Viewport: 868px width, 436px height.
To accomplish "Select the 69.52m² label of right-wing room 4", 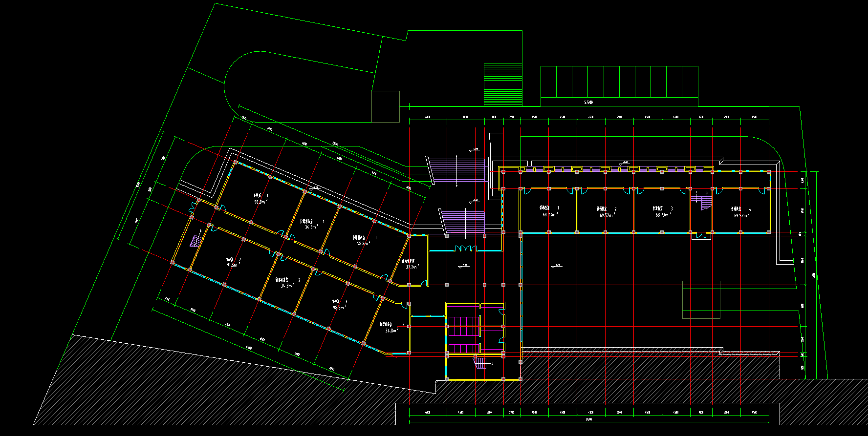I will 742,215.
